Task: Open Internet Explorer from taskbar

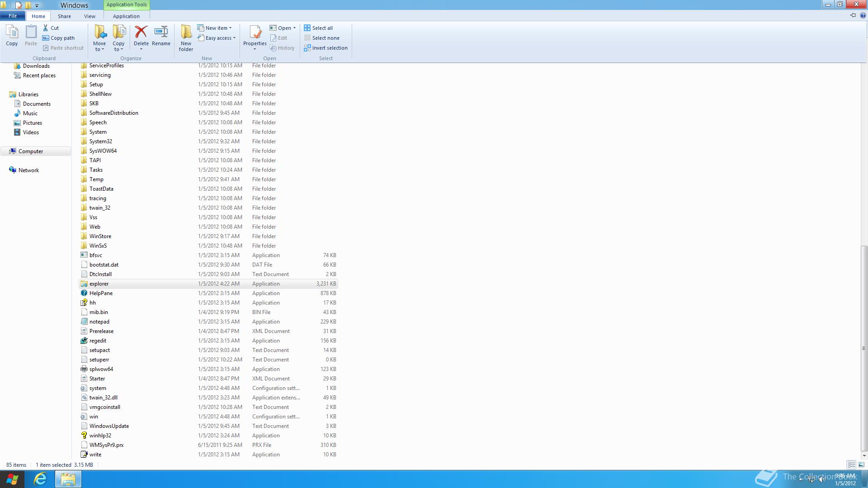Action: (x=40, y=479)
